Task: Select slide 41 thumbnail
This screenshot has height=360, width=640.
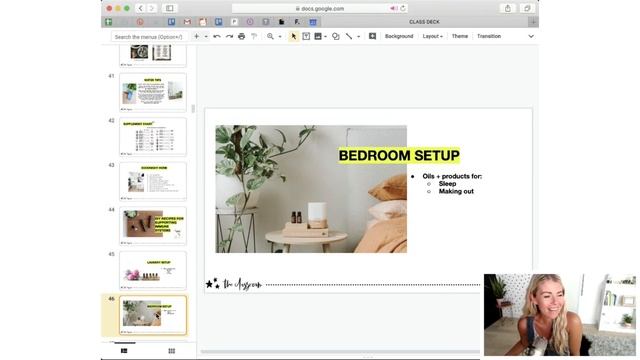Action: (x=153, y=92)
